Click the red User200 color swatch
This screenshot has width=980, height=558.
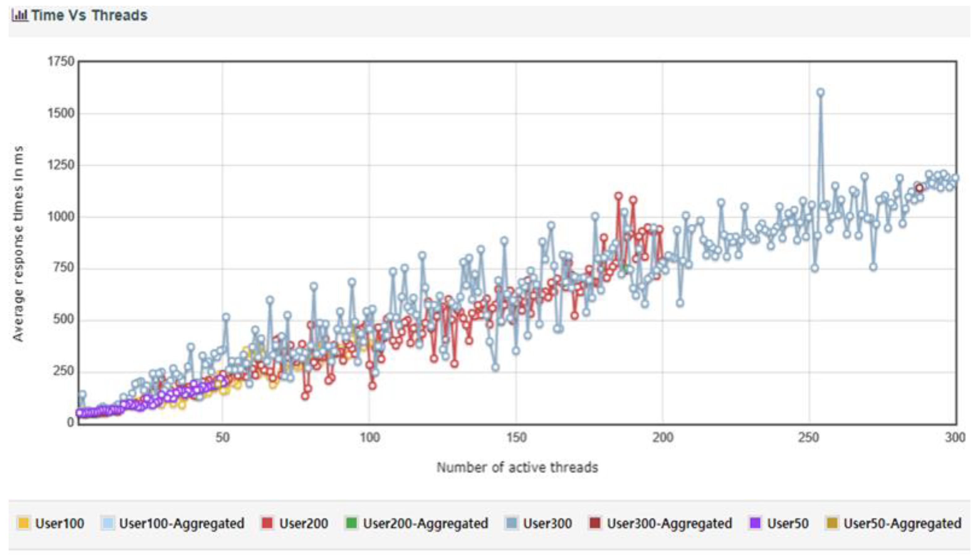(x=267, y=523)
